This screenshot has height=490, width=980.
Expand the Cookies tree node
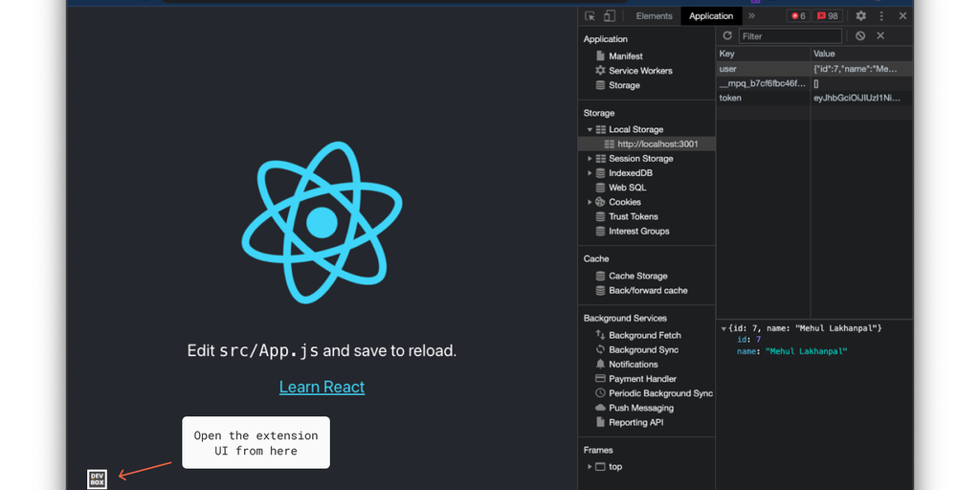point(590,202)
